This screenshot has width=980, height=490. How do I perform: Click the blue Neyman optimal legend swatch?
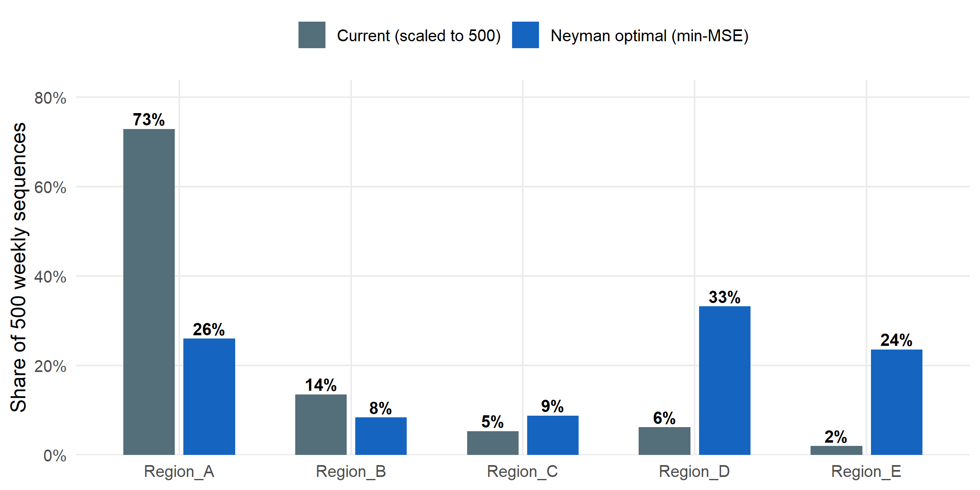point(525,35)
